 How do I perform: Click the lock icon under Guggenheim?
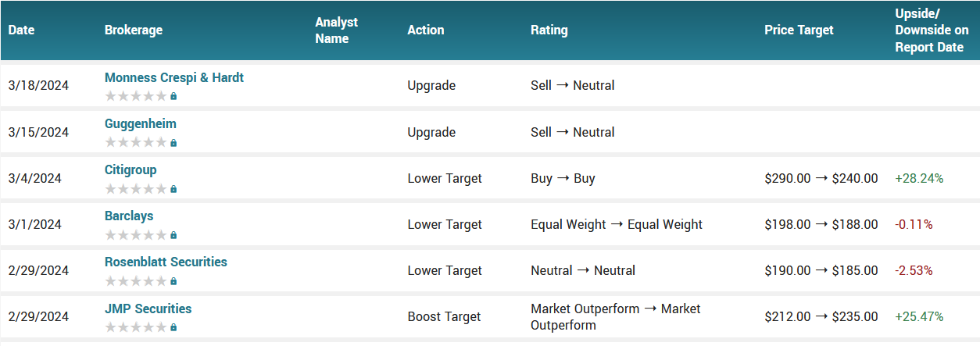pos(173,143)
